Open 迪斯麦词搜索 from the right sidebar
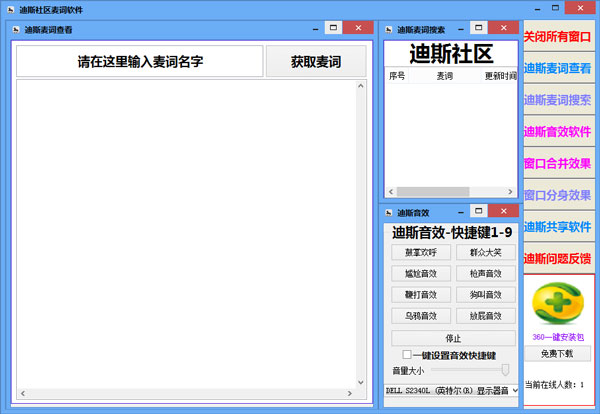 point(558,99)
